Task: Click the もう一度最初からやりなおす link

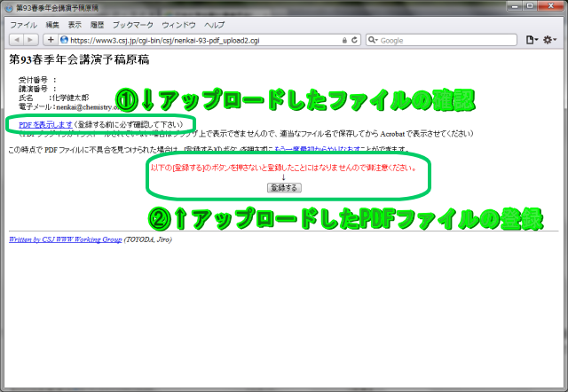Action: 304,149
